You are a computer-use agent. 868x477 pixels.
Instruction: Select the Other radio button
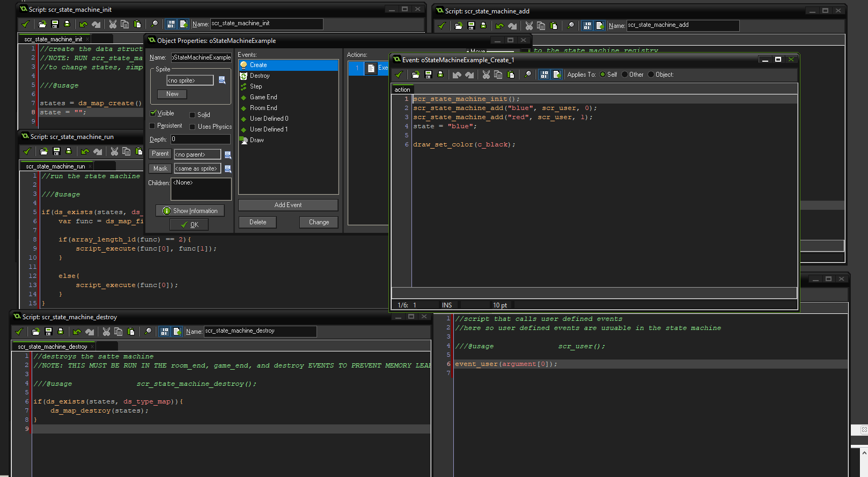pos(624,75)
